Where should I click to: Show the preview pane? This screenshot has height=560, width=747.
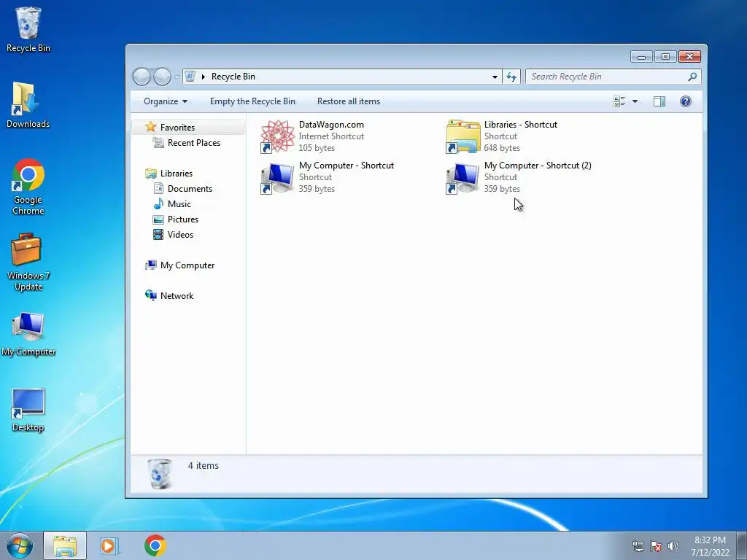[659, 101]
